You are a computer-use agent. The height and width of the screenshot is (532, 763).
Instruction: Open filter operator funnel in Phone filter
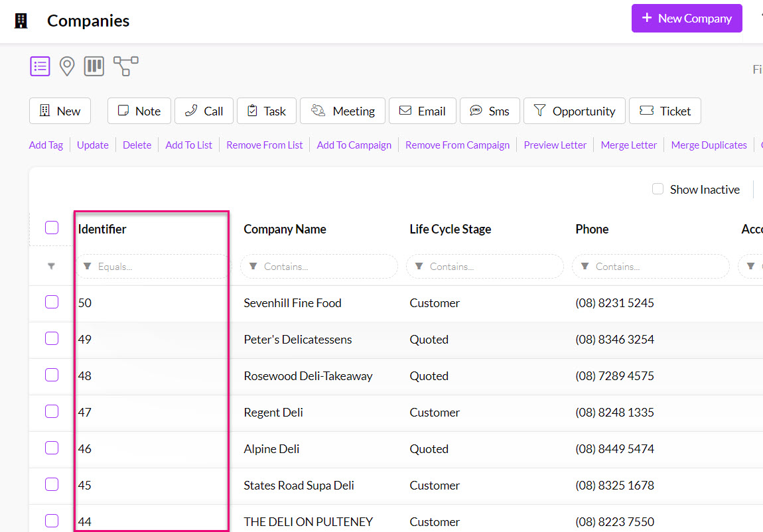pyautogui.click(x=585, y=266)
